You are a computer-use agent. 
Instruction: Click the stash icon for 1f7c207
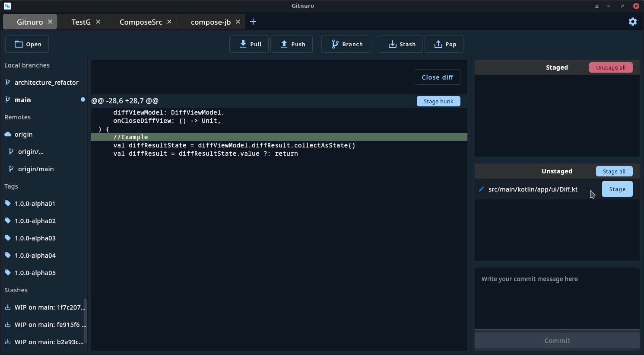[7, 307]
